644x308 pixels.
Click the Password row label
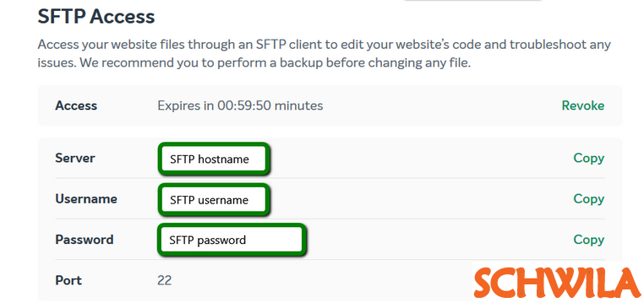coord(85,240)
